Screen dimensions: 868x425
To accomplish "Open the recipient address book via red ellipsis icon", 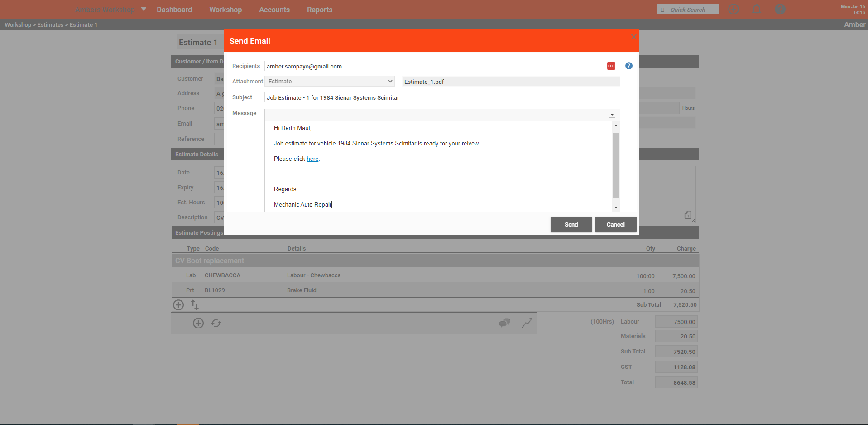I will pos(611,66).
